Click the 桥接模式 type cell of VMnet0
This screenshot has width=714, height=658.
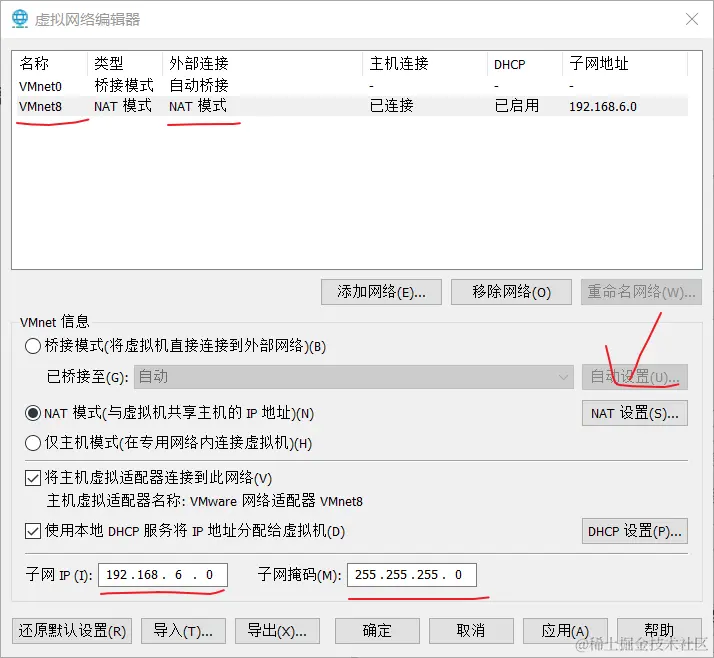pos(124,85)
